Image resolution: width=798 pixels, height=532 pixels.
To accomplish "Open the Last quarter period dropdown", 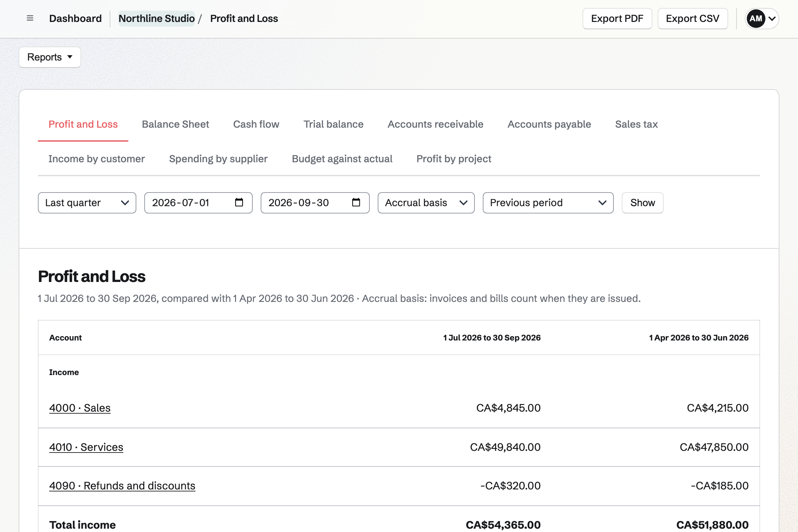I will [87, 203].
